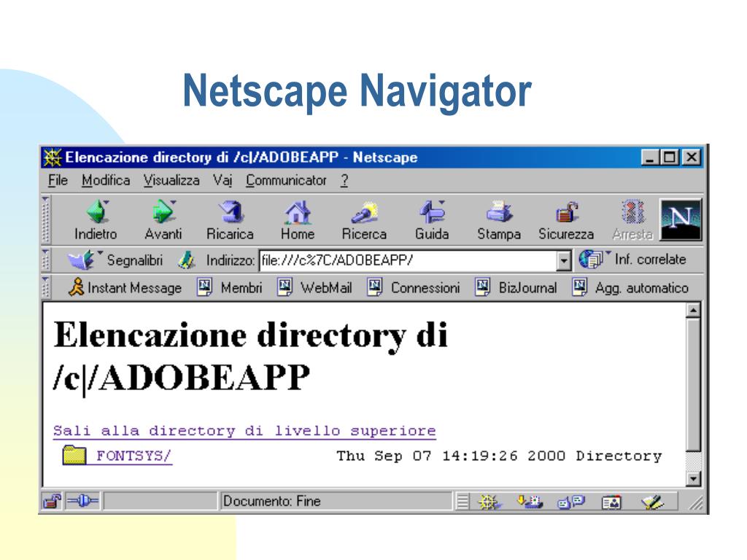Expand the address bar history dropdown
Image resolution: width=747 pixels, height=560 pixels.
(564, 261)
